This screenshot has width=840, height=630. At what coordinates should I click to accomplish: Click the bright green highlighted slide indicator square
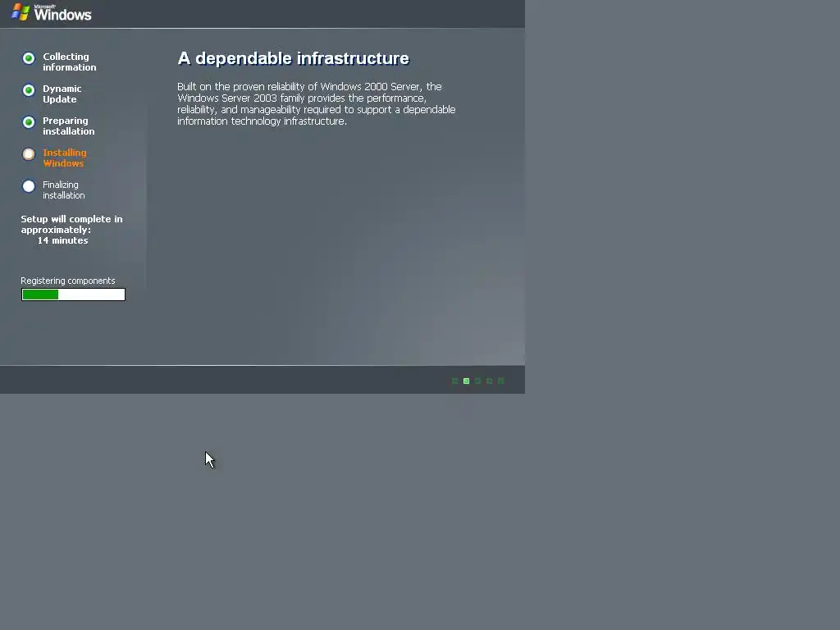tap(466, 381)
